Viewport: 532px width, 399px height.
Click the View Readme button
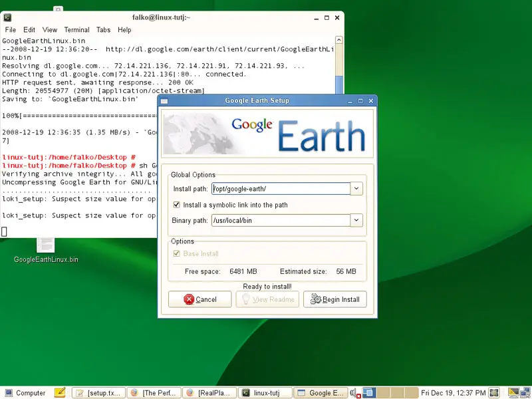click(267, 299)
